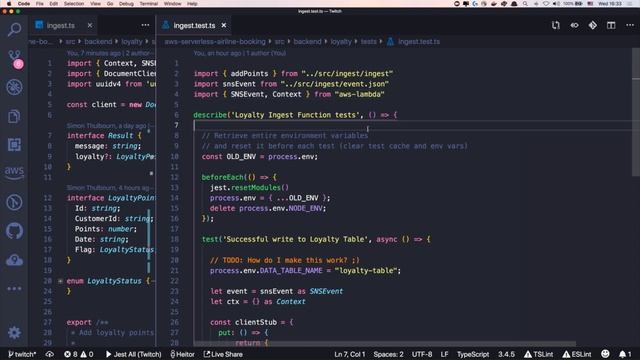The width and height of the screenshot is (640, 360).
Task: Open the Terminal menu
Action: pyautogui.click(x=149, y=4)
